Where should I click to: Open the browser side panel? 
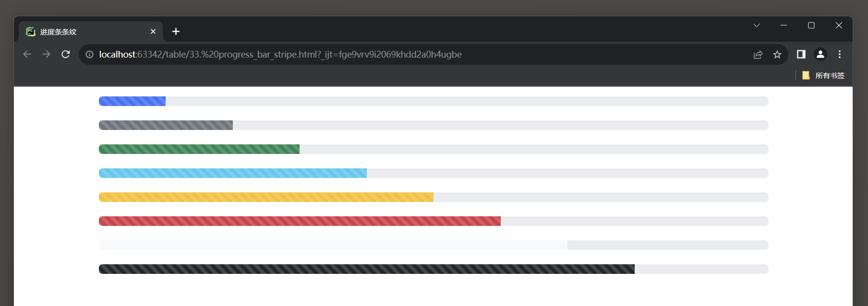tap(801, 54)
